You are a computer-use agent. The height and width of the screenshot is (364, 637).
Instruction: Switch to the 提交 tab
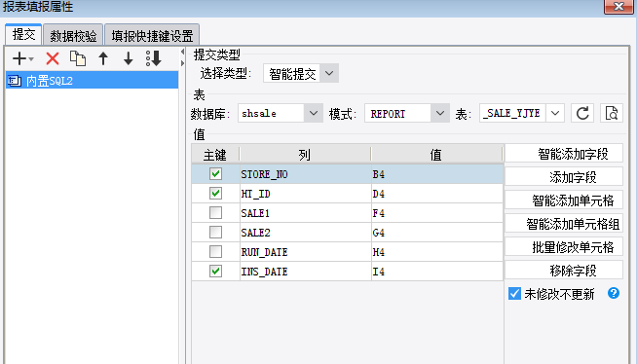pos(23,35)
